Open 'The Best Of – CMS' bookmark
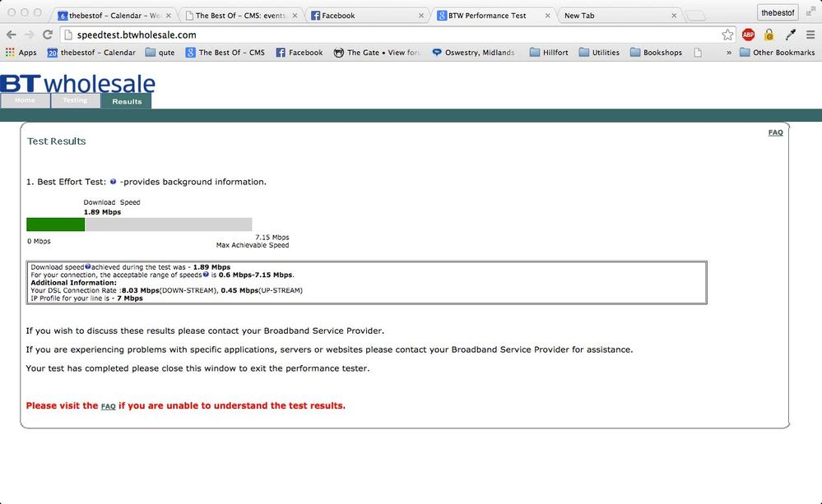The width and height of the screenshot is (822, 504). point(225,53)
